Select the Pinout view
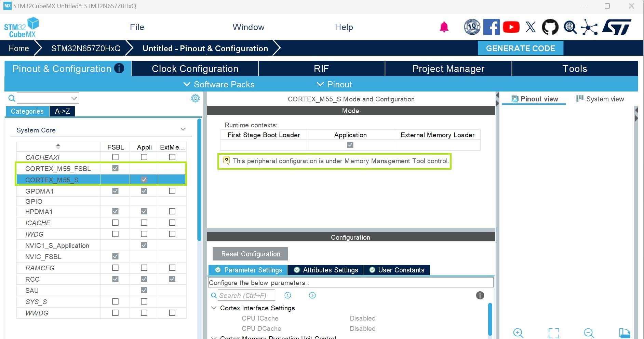The height and width of the screenshot is (339, 644). (x=535, y=99)
